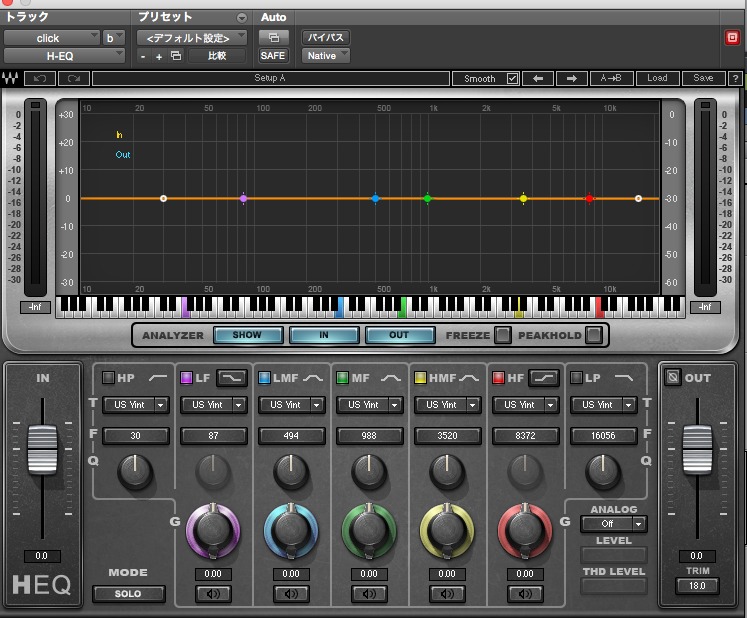Click the bypass button in plugin header
The image size is (747, 618).
tap(325, 38)
